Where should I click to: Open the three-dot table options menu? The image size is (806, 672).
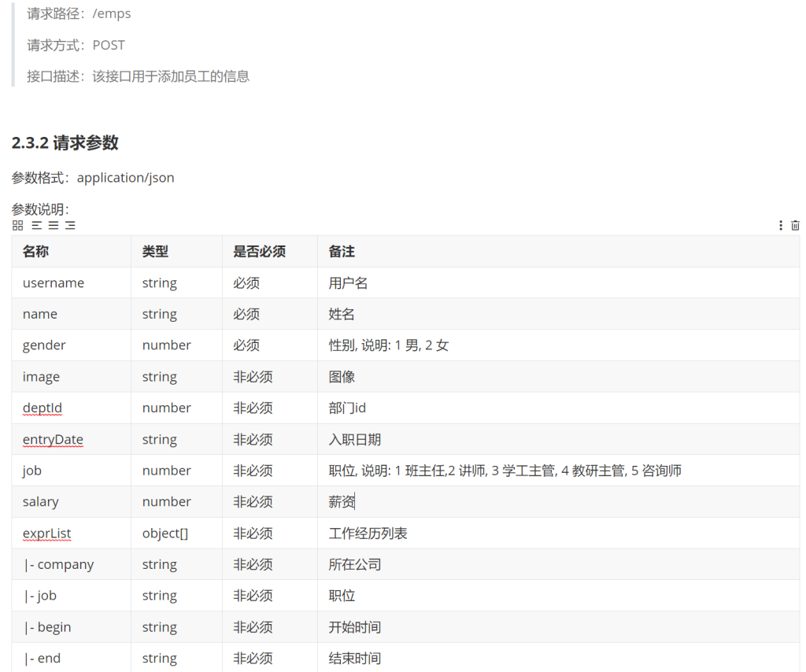coord(781,226)
